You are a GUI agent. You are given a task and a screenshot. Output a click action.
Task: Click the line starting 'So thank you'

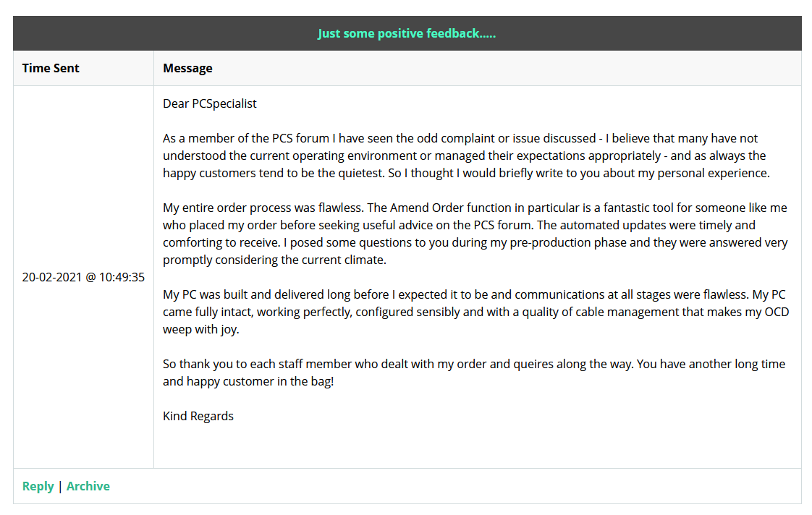point(474,364)
